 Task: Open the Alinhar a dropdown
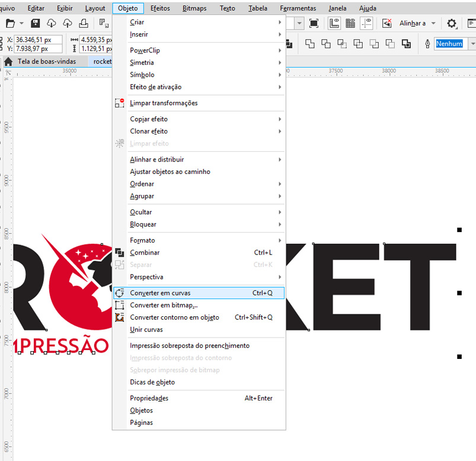(x=433, y=23)
